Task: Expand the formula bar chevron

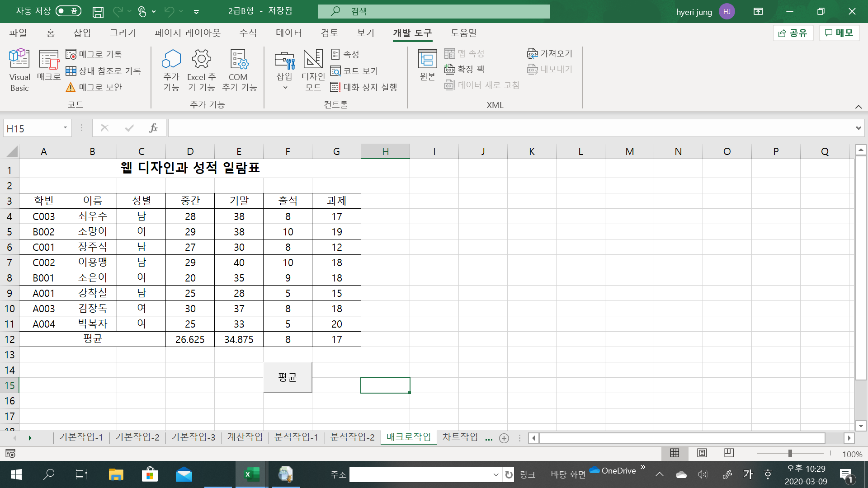Action: click(x=858, y=128)
